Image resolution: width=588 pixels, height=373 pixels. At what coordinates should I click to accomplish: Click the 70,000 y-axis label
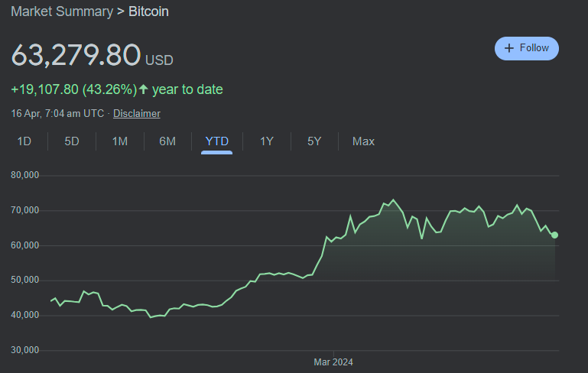point(24,210)
